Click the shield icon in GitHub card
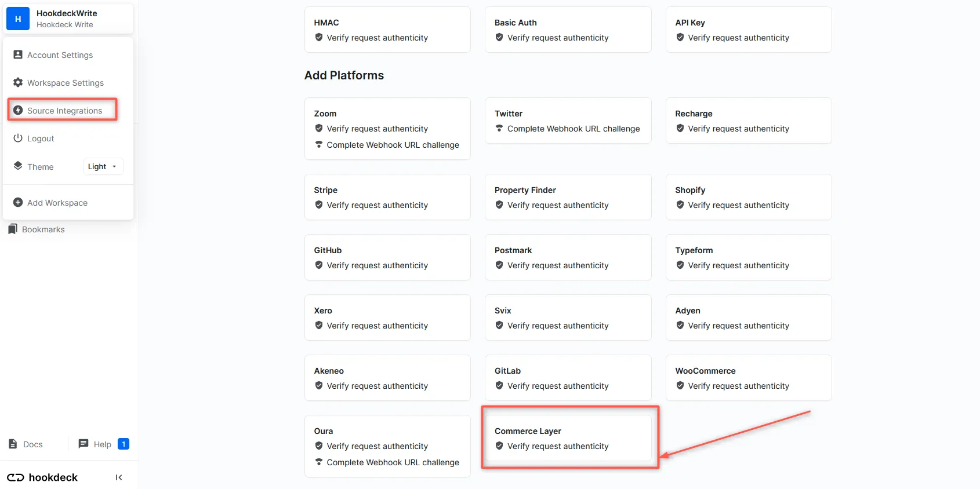980x489 pixels. (x=319, y=265)
